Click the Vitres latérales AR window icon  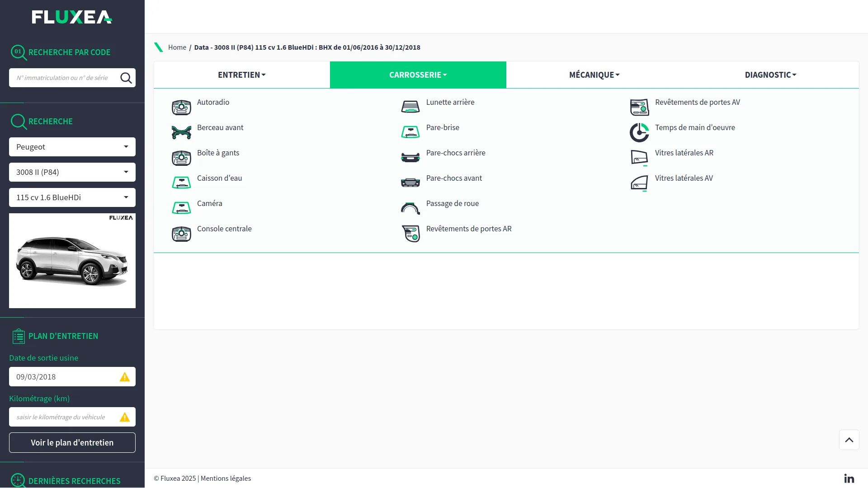[639, 158]
